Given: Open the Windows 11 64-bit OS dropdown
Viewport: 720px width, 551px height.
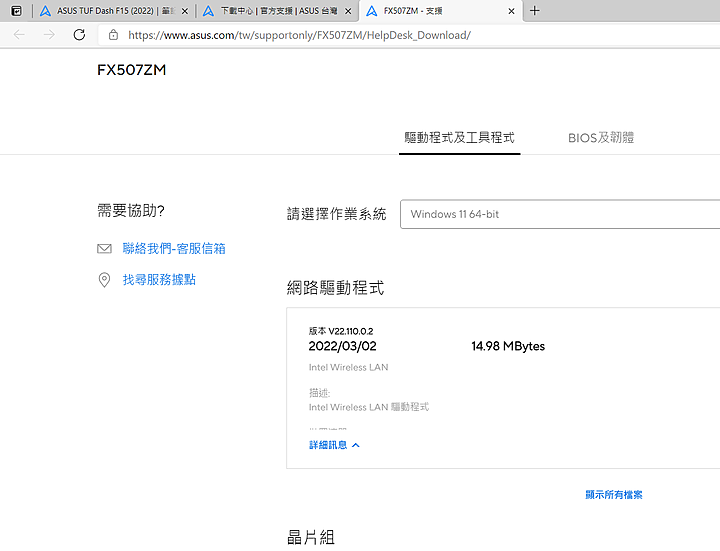Looking at the screenshot, I should click(560, 214).
